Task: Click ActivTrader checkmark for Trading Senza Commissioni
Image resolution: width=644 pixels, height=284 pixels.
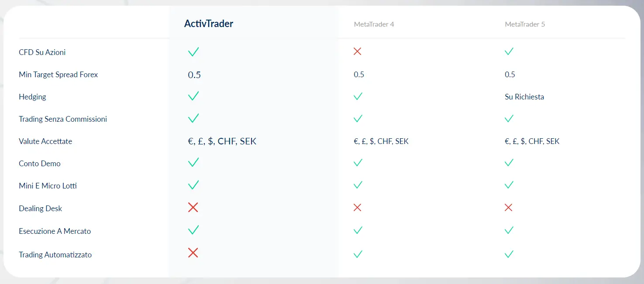Action: coord(193,118)
